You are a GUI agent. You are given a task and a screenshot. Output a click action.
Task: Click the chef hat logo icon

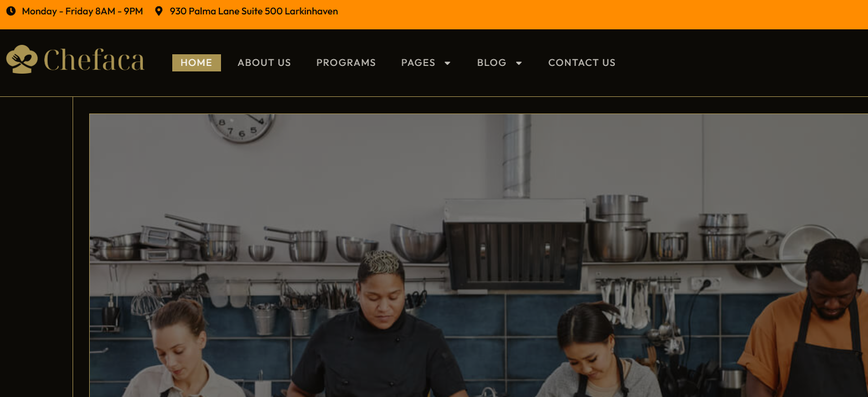click(22, 59)
